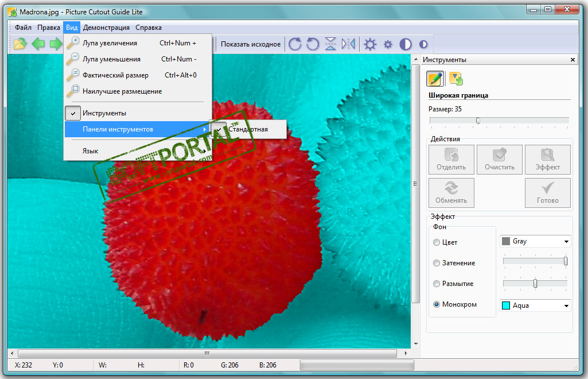588x379 pixels.
Task: Rotate image clockwise icon
Action: pyautogui.click(x=295, y=44)
